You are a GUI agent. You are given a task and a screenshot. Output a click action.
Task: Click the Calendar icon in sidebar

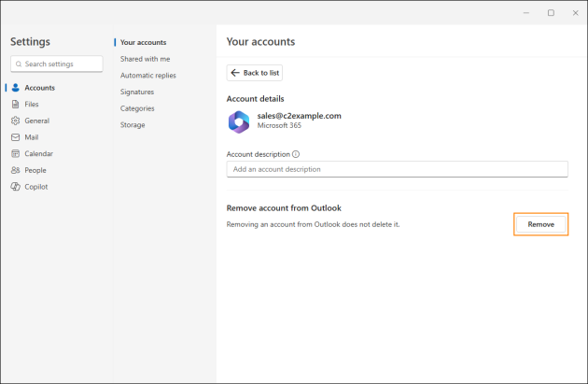click(x=15, y=154)
